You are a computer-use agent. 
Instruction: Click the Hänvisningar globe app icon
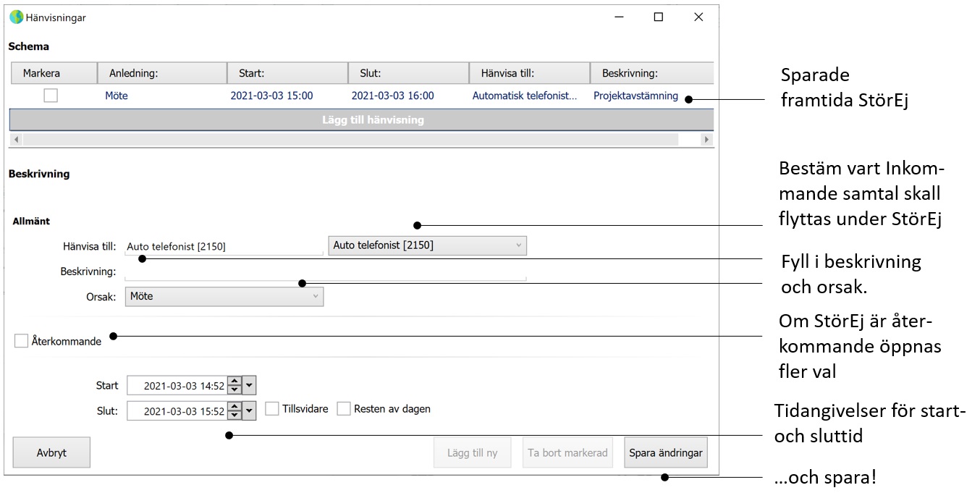(16, 17)
